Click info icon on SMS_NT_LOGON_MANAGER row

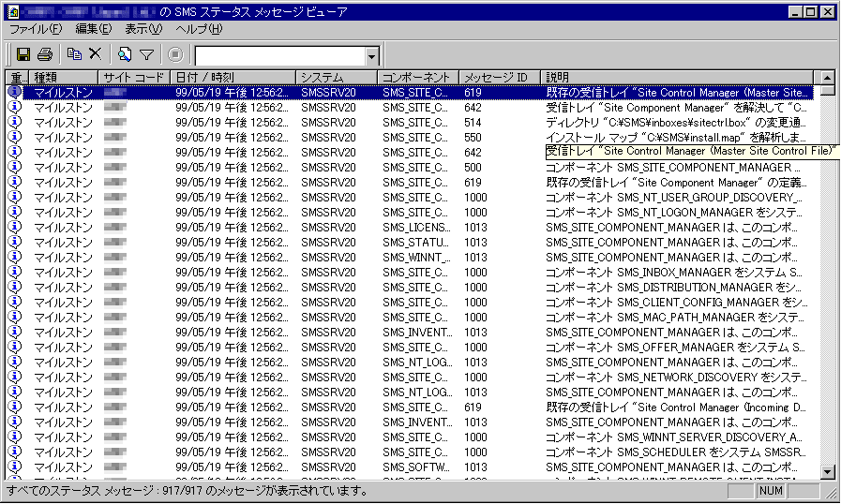tap(15, 212)
